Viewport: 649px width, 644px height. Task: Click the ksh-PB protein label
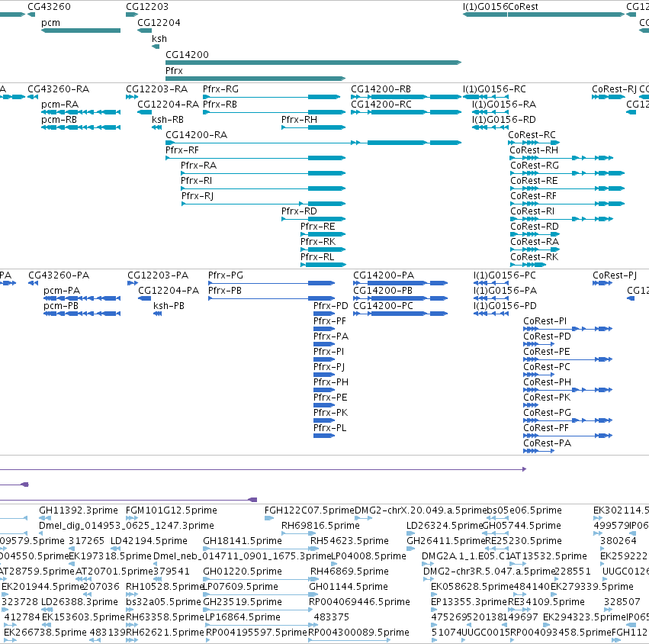(169, 306)
